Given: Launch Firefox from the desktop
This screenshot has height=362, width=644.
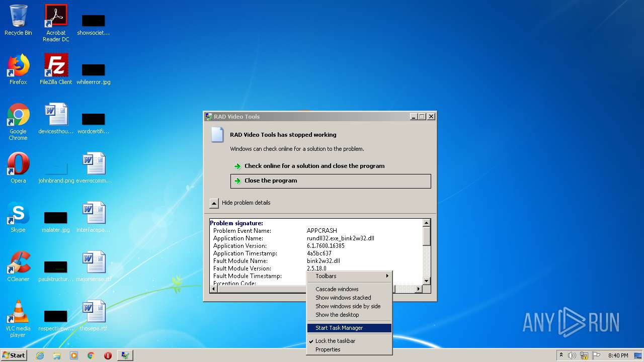Looking at the screenshot, I should click(18, 69).
